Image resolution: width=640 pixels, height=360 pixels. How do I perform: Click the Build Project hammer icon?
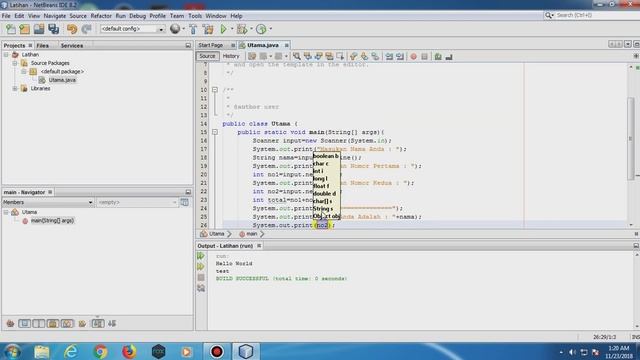[x=193, y=29]
